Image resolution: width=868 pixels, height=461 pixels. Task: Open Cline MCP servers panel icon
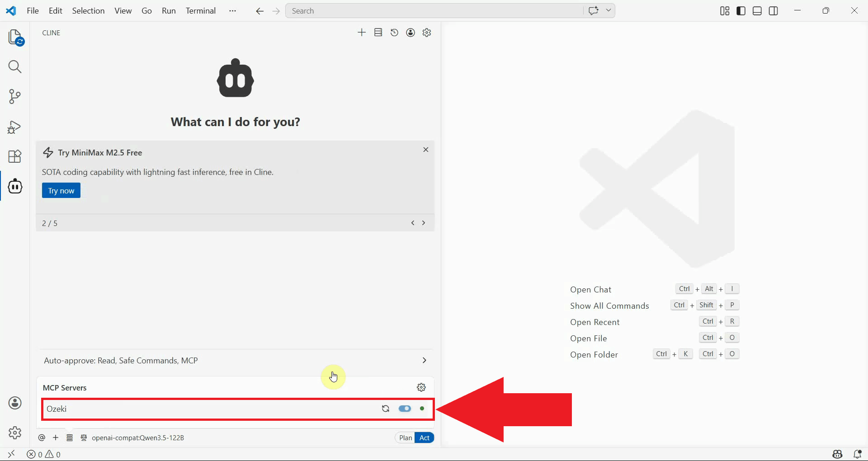[378, 33]
